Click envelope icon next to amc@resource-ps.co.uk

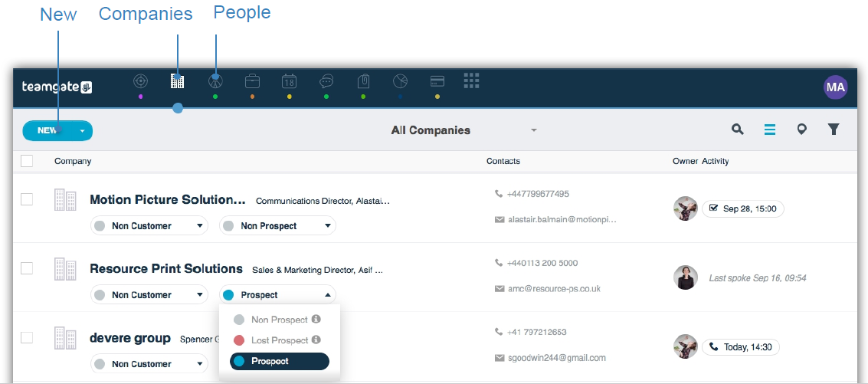tap(500, 289)
